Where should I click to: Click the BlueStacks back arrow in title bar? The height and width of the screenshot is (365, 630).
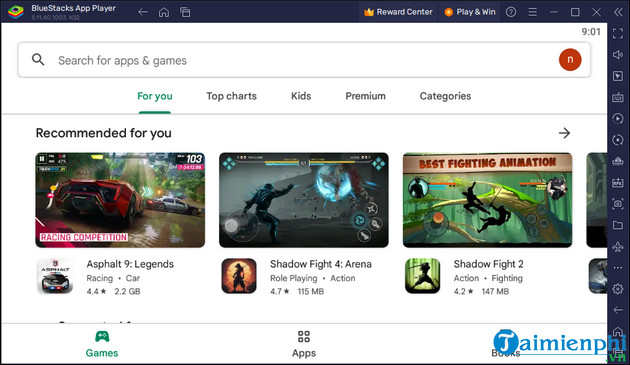point(143,12)
